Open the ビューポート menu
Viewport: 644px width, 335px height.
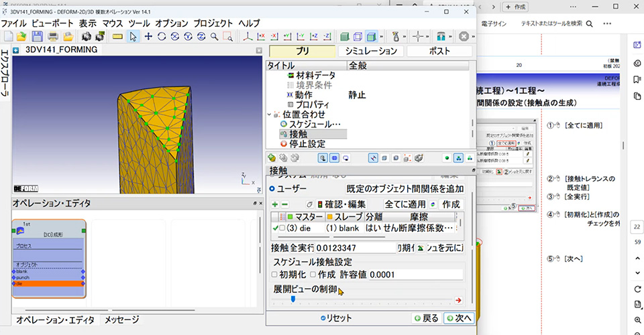click(52, 23)
